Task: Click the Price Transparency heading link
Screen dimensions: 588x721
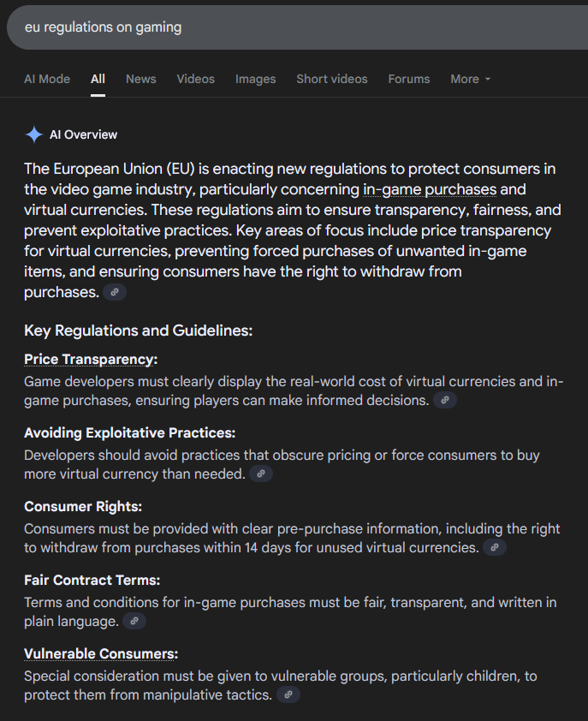Action: pos(91,359)
